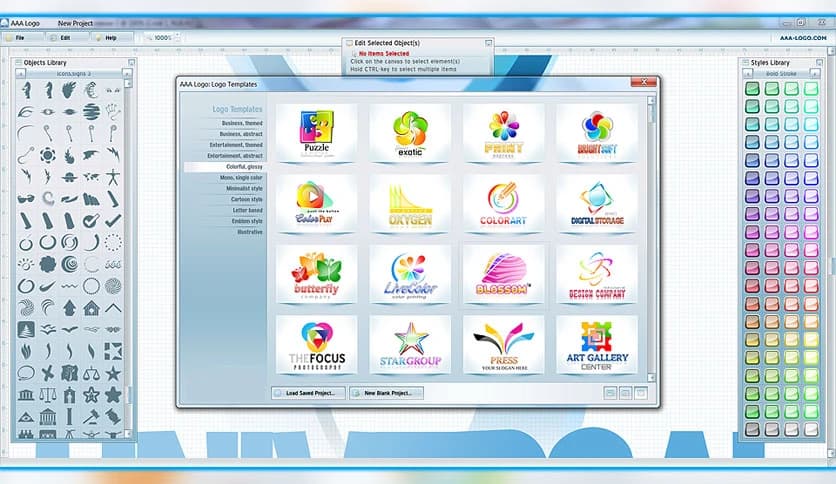
Task: Choose the Puzzle logo template
Action: tap(317, 133)
